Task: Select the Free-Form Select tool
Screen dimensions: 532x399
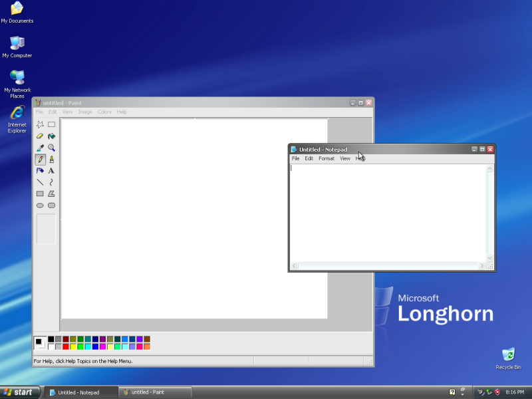Action: click(x=40, y=124)
